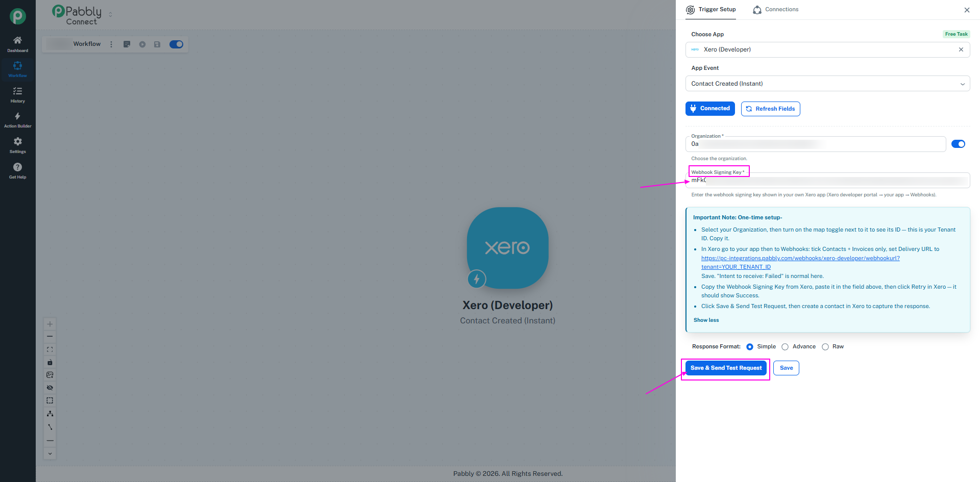This screenshot has height=482, width=980.
Task: Toggle the canvas lock icon
Action: point(50,362)
